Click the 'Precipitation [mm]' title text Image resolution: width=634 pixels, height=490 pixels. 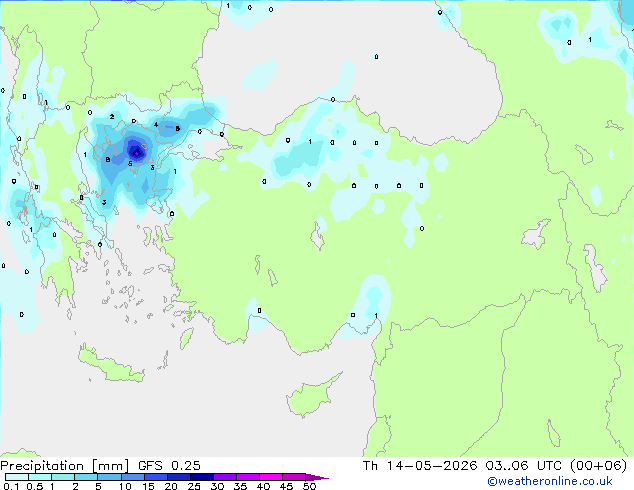(x=64, y=466)
